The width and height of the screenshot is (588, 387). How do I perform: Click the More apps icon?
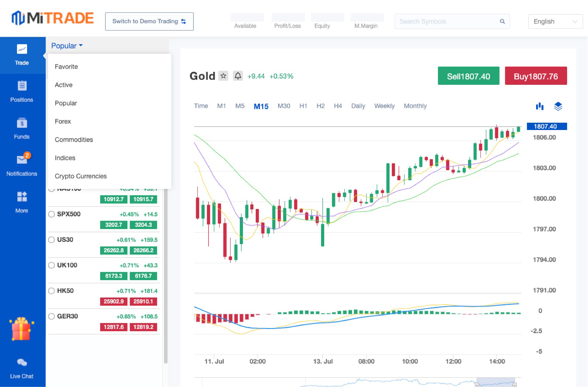pyautogui.click(x=22, y=197)
